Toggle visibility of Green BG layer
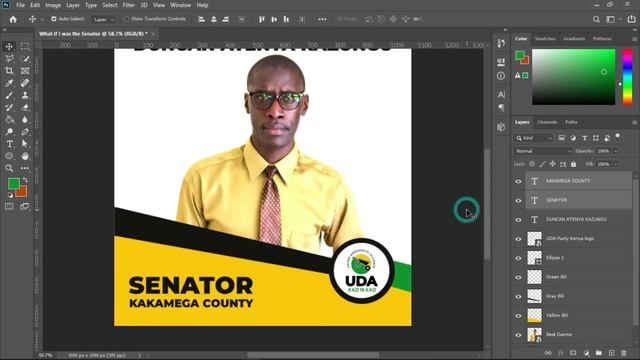Image resolution: width=640 pixels, height=360 pixels. [x=518, y=277]
